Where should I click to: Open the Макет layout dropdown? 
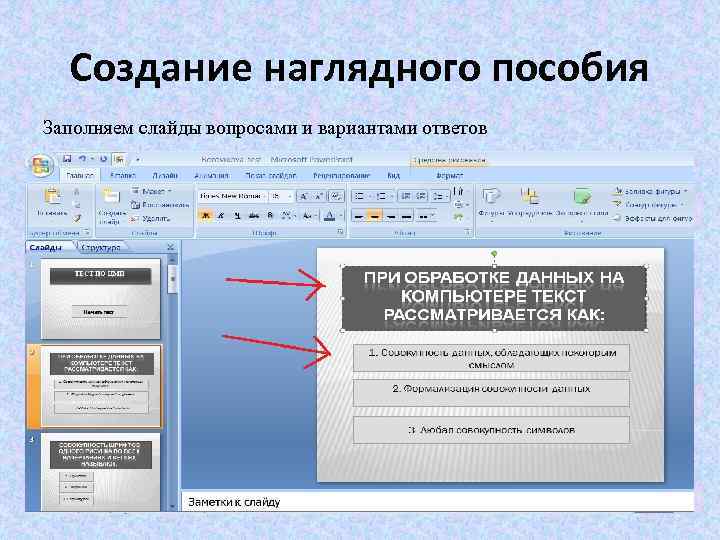coord(152,191)
